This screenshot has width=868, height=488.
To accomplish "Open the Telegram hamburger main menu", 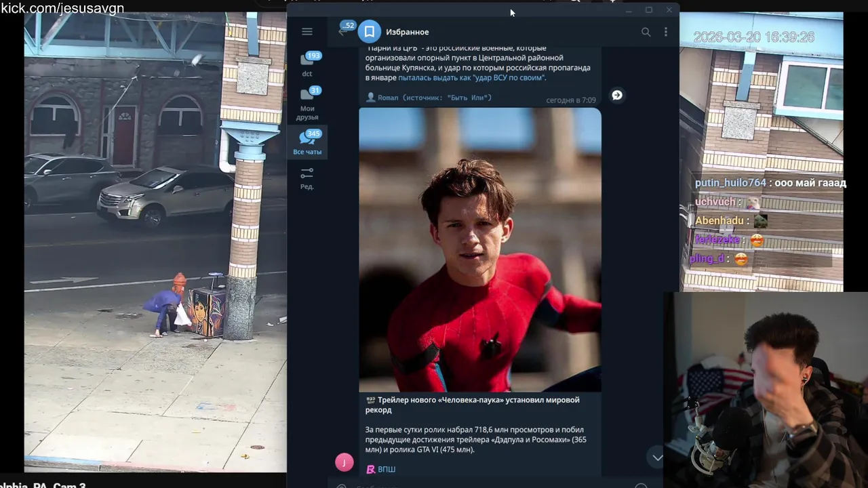I will [307, 31].
